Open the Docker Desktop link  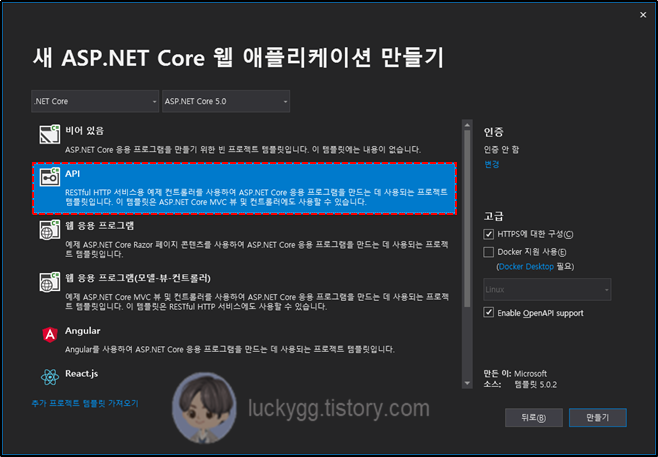click(526, 266)
